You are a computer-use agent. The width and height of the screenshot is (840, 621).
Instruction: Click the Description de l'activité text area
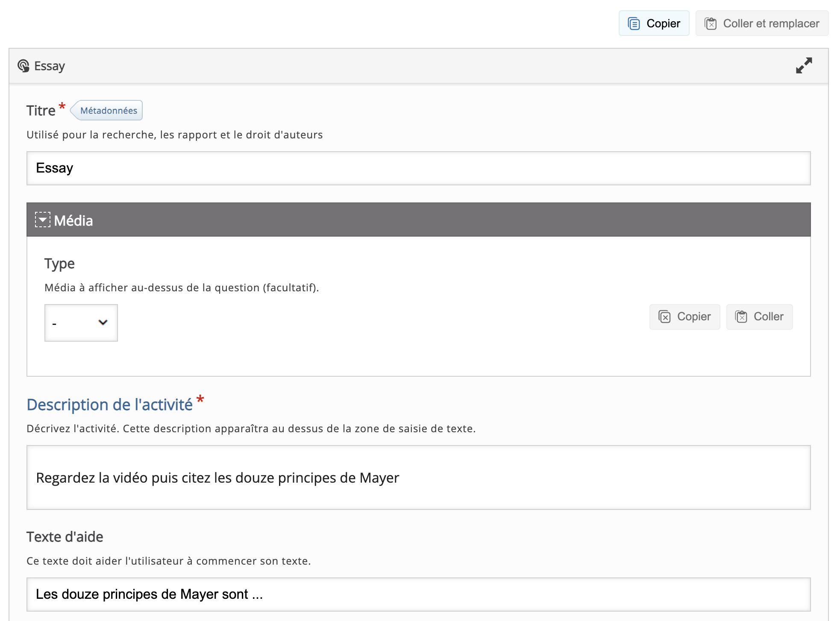tap(418, 477)
